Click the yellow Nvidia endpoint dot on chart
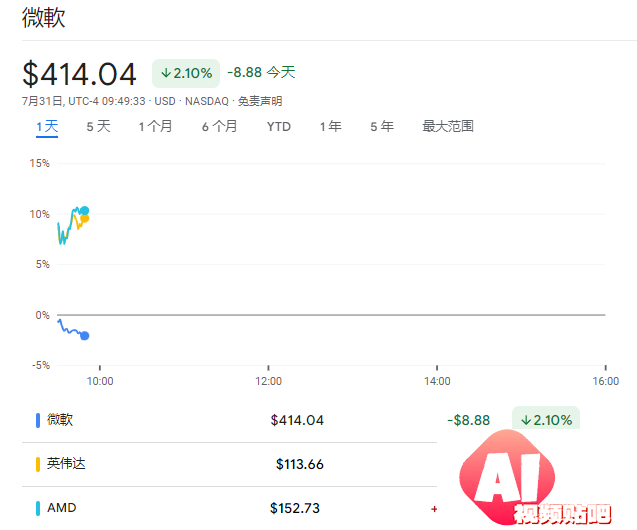 [84, 218]
